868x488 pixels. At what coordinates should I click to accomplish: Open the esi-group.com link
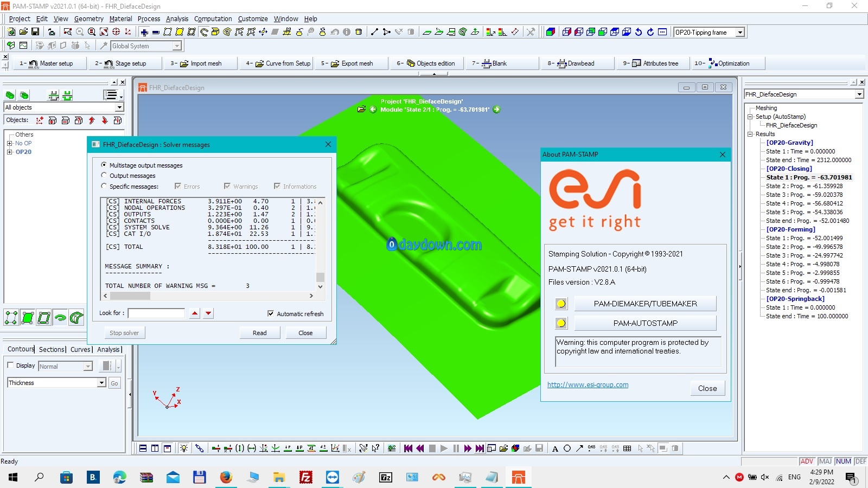tap(588, 385)
